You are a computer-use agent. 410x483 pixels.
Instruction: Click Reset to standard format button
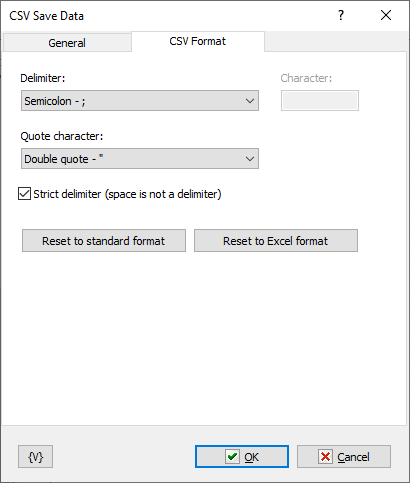click(x=104, y=241)
